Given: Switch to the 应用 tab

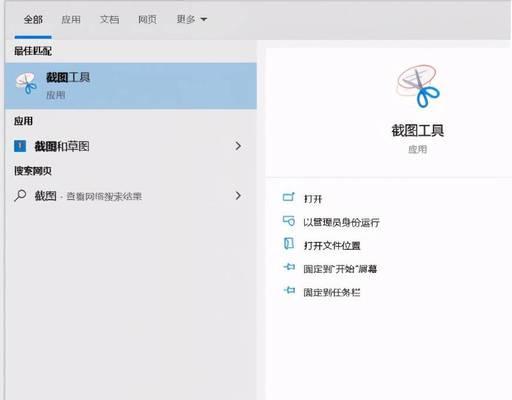Looking at the screenshot, I should tap(71, 20).
